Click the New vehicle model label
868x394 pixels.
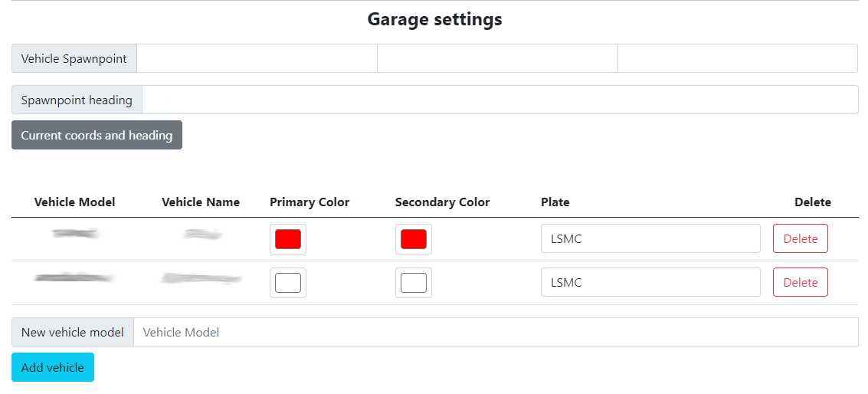pyautogui.click(x=73, y=332)
